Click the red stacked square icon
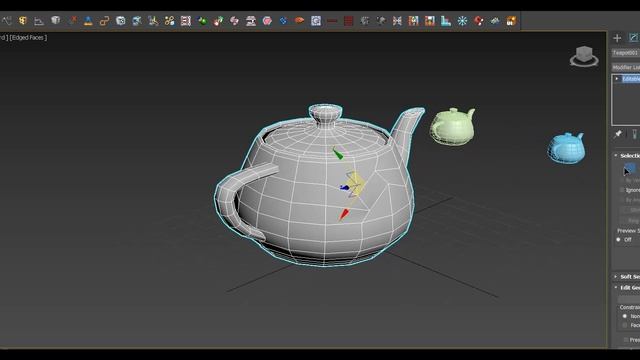This screenshot has width=640, height=360. click(349, 20)
